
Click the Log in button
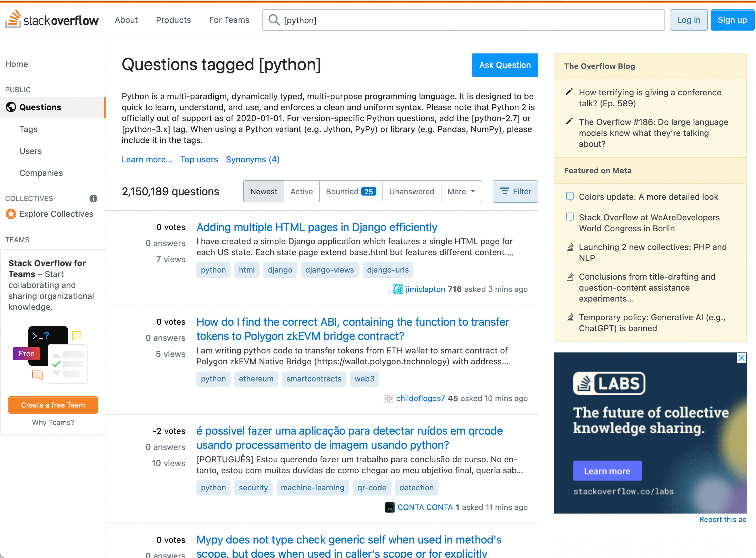[688, 19]
